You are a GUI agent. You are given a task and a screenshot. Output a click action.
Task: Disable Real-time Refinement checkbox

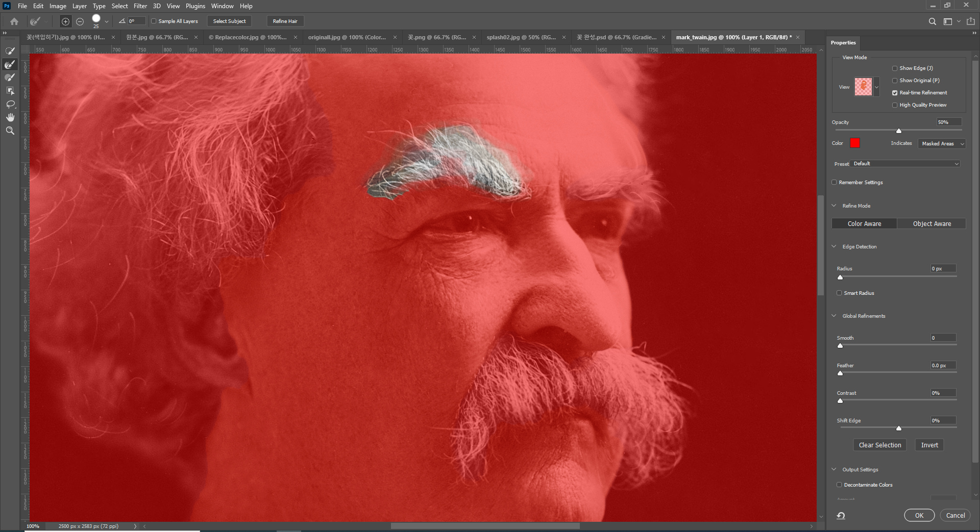pyautogui.click(x=895, y=93)
